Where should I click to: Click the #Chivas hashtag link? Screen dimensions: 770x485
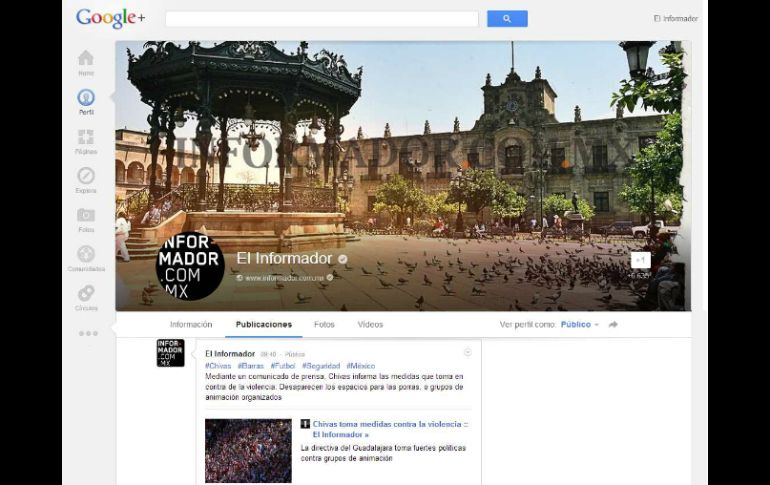coord(216,366)
